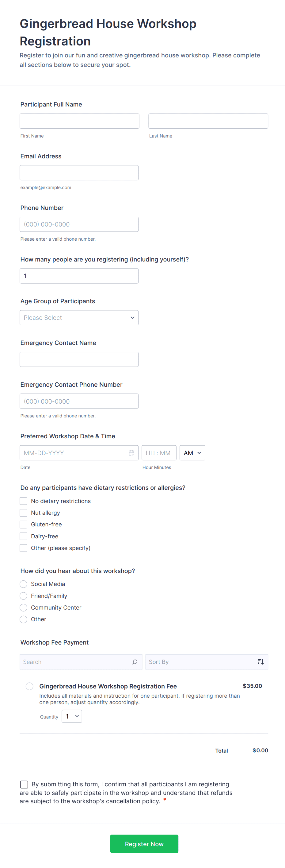Click the product Search box
Image resolution: width=285 pixels, height=868 pixels.
point(76,662)
